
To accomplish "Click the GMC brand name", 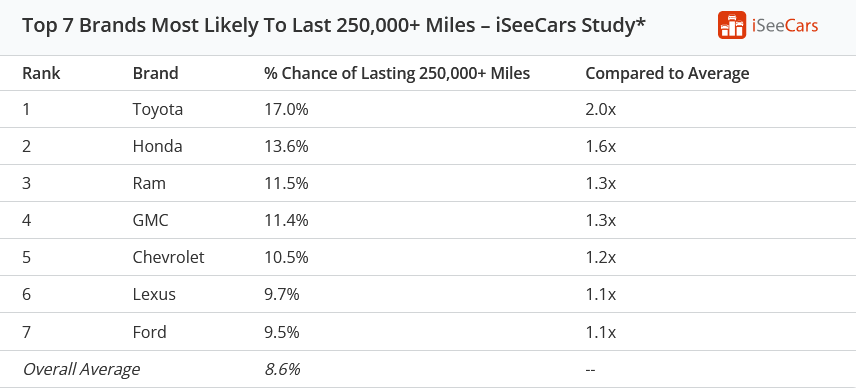I will tap(151, 221).
